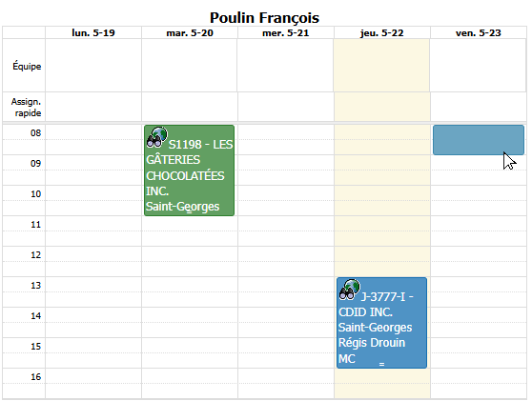Click the binoculars globe icon on J-3777-I appointment

(349, 290)
